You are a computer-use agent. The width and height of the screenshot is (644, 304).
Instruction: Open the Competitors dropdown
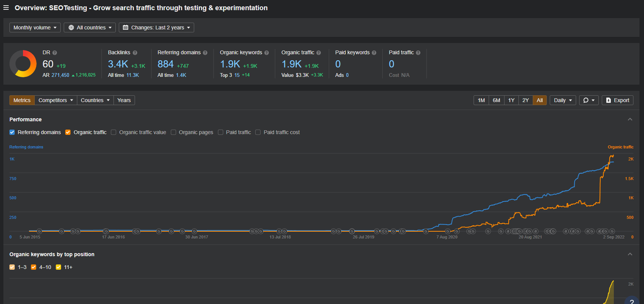click(55, 100)
